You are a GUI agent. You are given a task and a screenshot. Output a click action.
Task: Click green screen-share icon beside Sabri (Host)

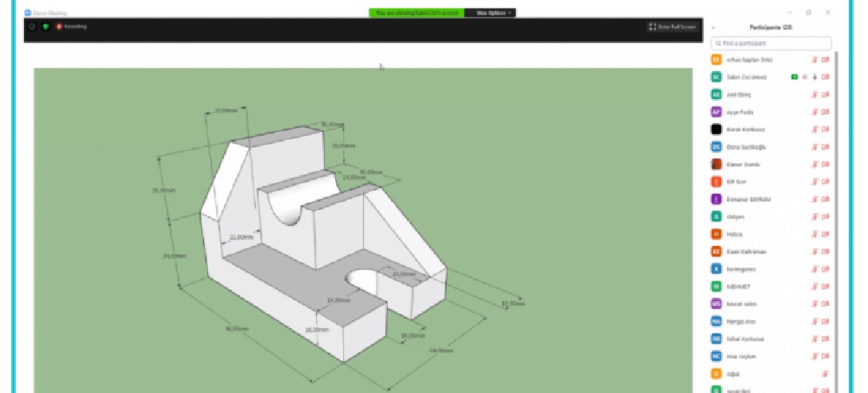[x=795, y=77]
